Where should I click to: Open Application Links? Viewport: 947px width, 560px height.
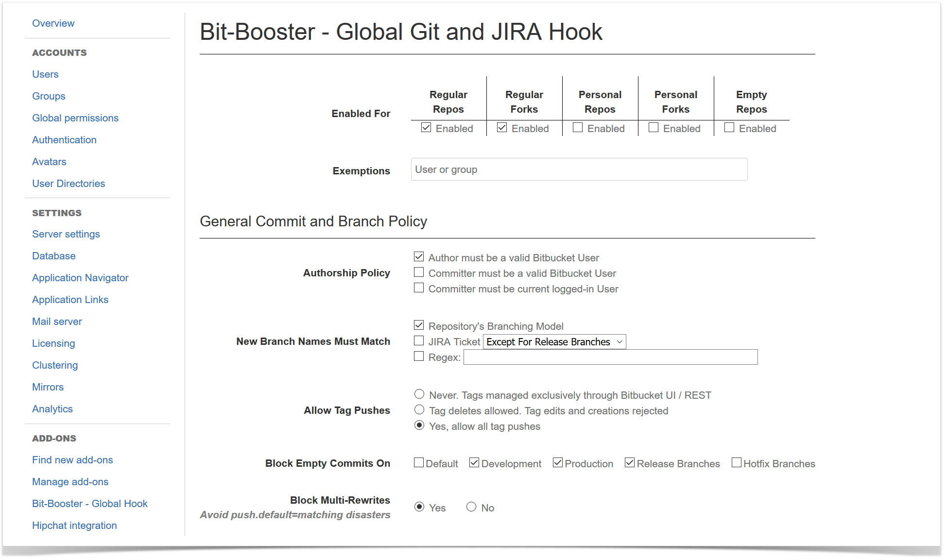(x=70, y=300)
